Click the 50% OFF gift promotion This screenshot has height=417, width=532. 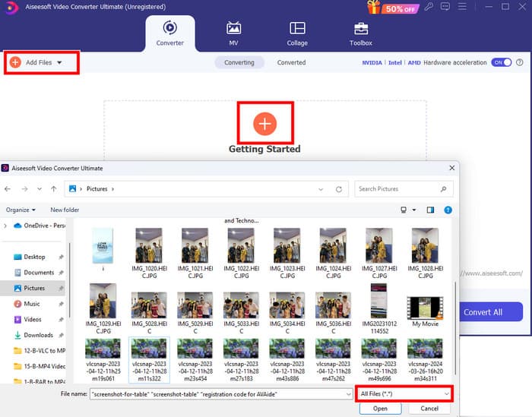[393, 8]
